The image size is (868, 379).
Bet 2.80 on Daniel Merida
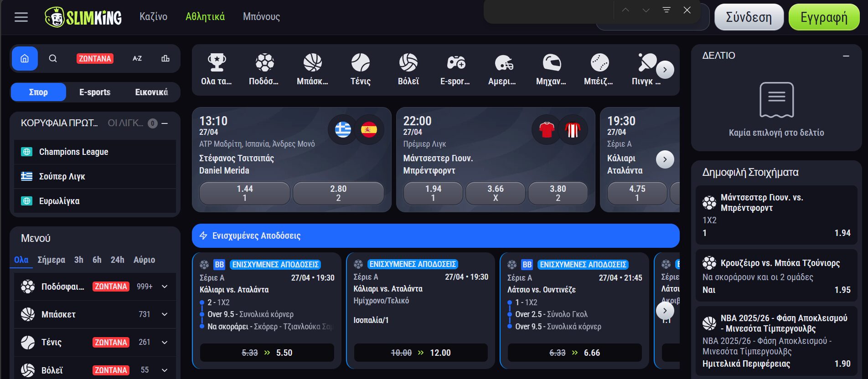pyautogui.click(x=338, y=193)
